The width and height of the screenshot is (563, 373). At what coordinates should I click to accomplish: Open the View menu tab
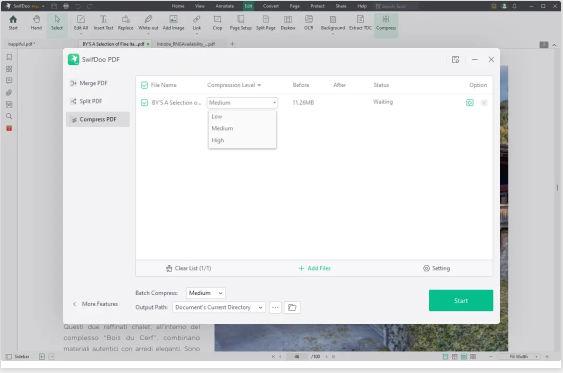tap(200, 6)
